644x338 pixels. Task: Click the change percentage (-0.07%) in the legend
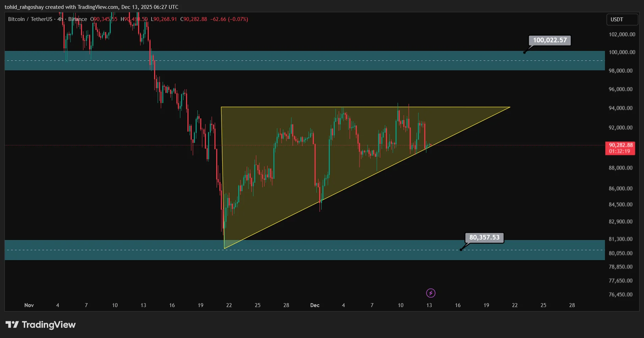coord(238,19)
